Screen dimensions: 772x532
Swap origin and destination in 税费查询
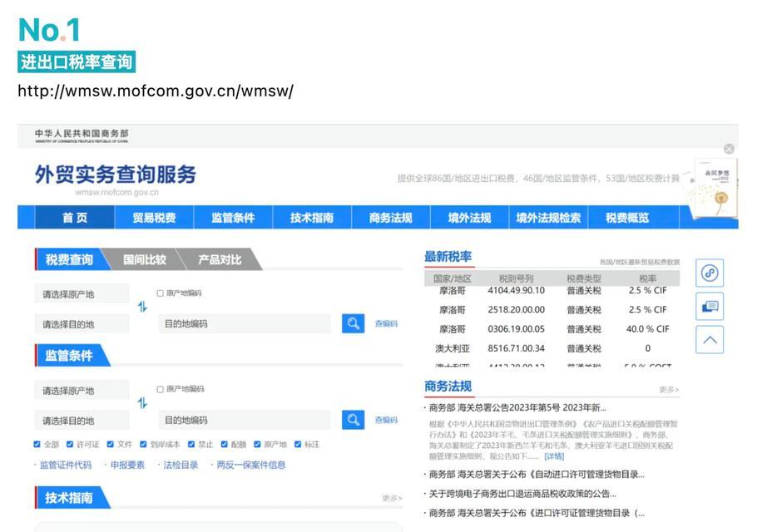[x=142, y=307]
